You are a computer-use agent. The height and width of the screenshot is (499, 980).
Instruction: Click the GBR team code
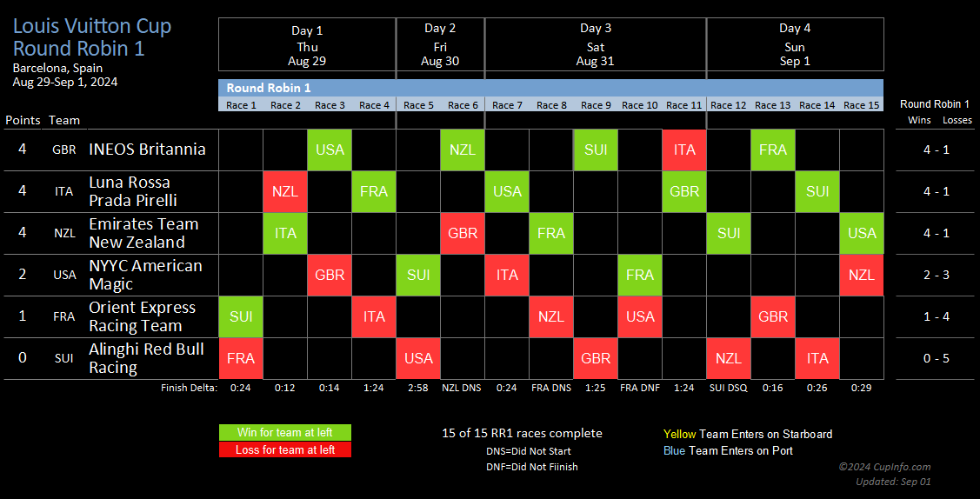tap(63, 150)
